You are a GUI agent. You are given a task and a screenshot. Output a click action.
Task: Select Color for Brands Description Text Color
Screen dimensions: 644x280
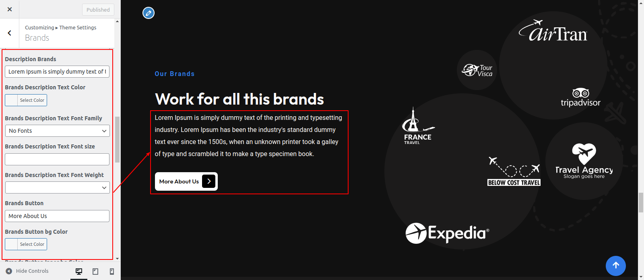click(26, 100)
